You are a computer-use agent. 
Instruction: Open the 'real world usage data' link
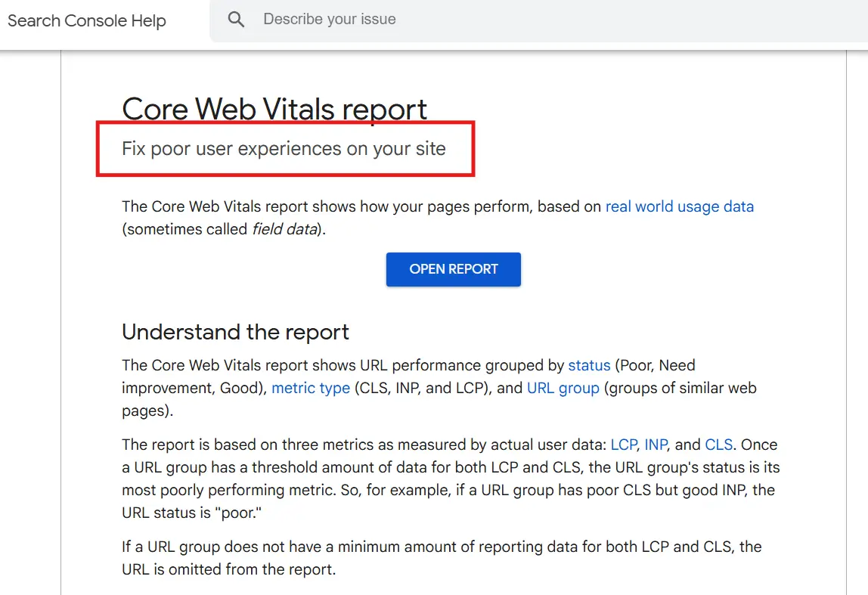(679, 206)
